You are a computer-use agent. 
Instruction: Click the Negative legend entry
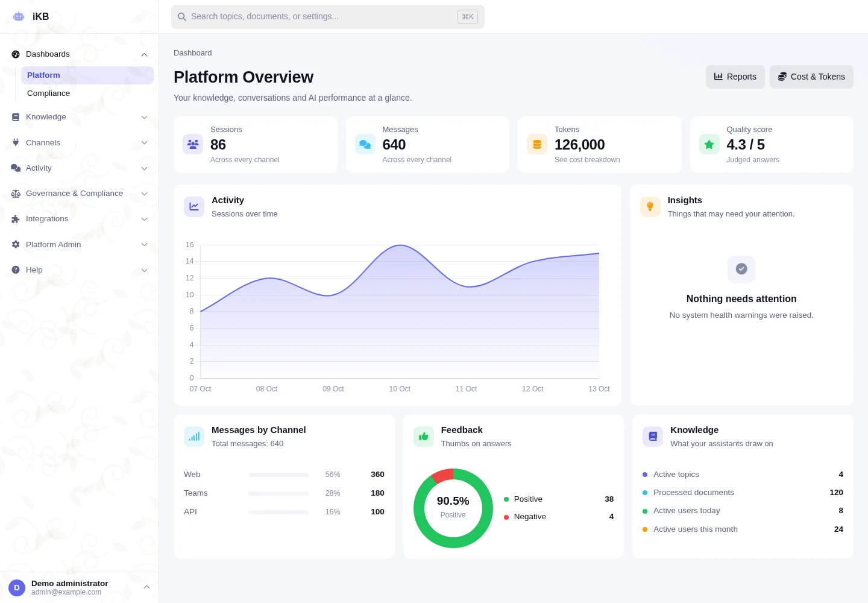tap(559, 517)
